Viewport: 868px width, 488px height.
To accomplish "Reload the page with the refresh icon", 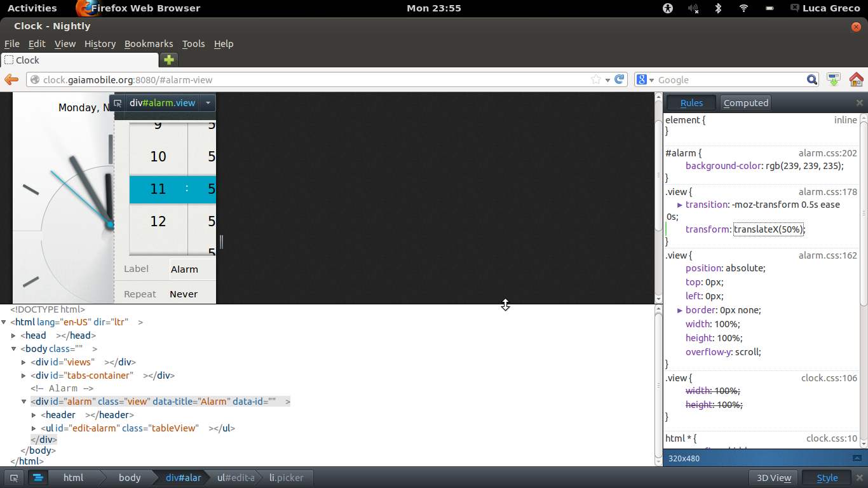I will click(x=620, y=79).
